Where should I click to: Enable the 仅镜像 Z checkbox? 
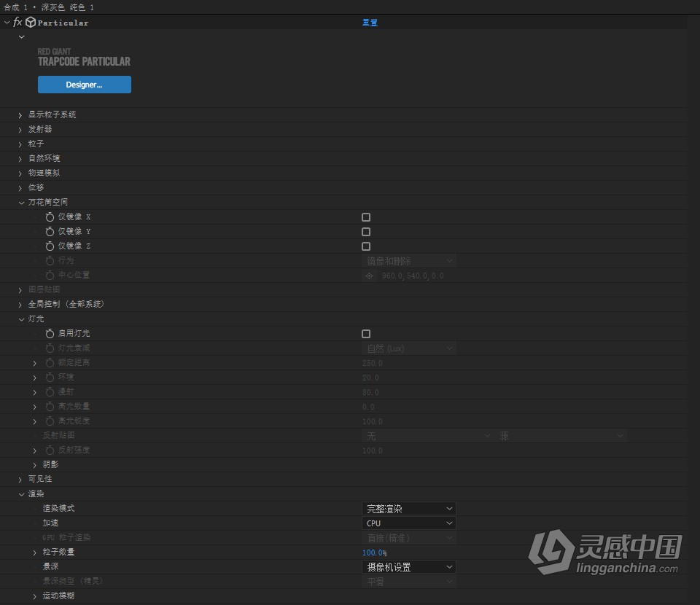[366, 246]
